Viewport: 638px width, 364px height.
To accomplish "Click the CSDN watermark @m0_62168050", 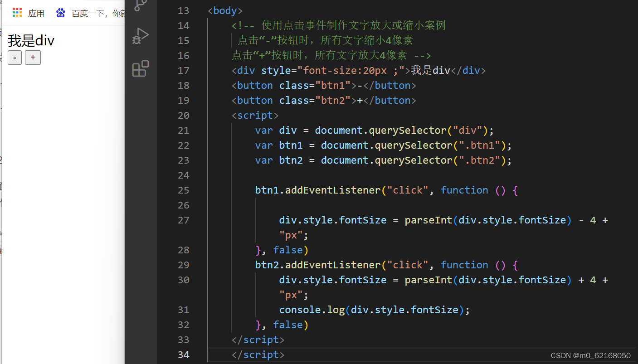I will 590,355.
